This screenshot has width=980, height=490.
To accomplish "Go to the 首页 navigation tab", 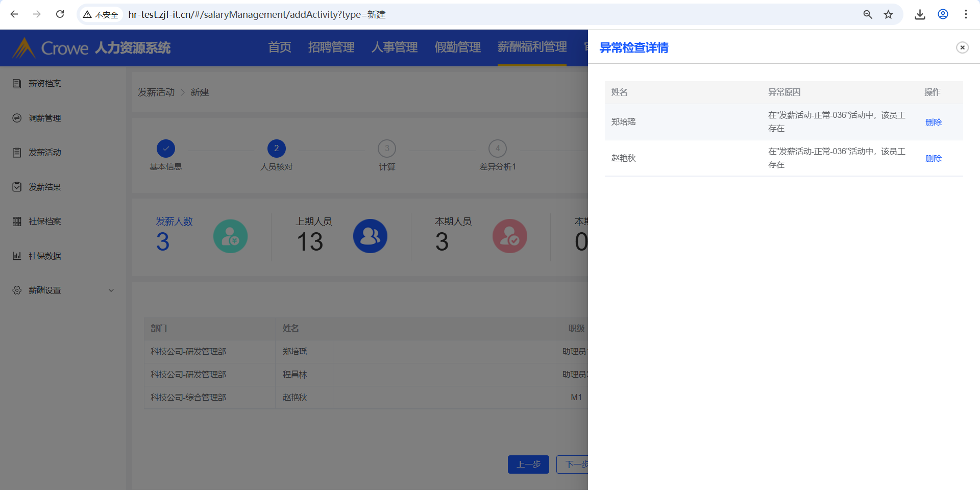I will [280, 47].
